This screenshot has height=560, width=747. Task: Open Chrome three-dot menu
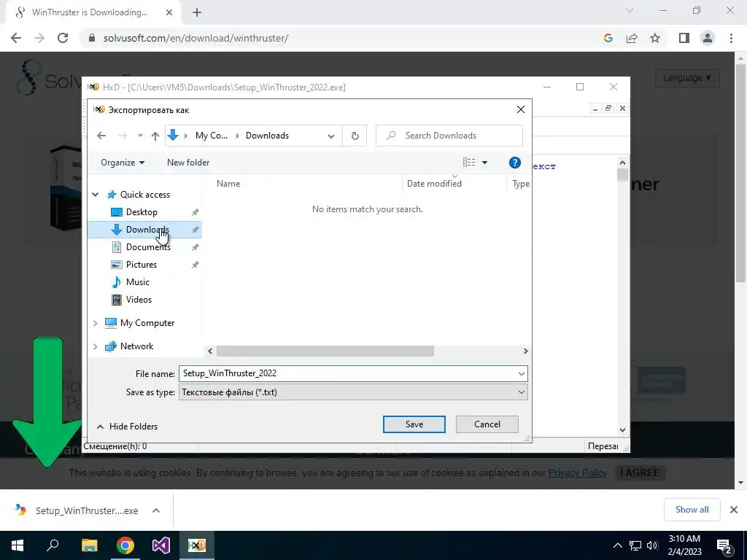731,38
